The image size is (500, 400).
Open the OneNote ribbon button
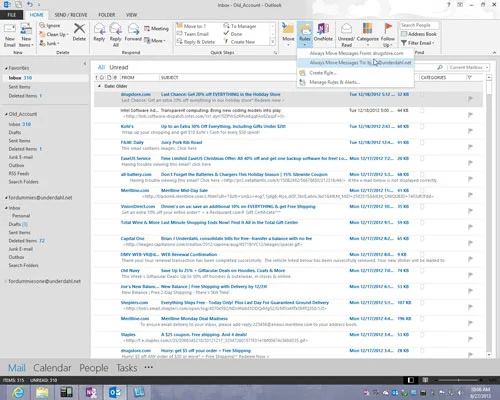click(x=323, y=28)
